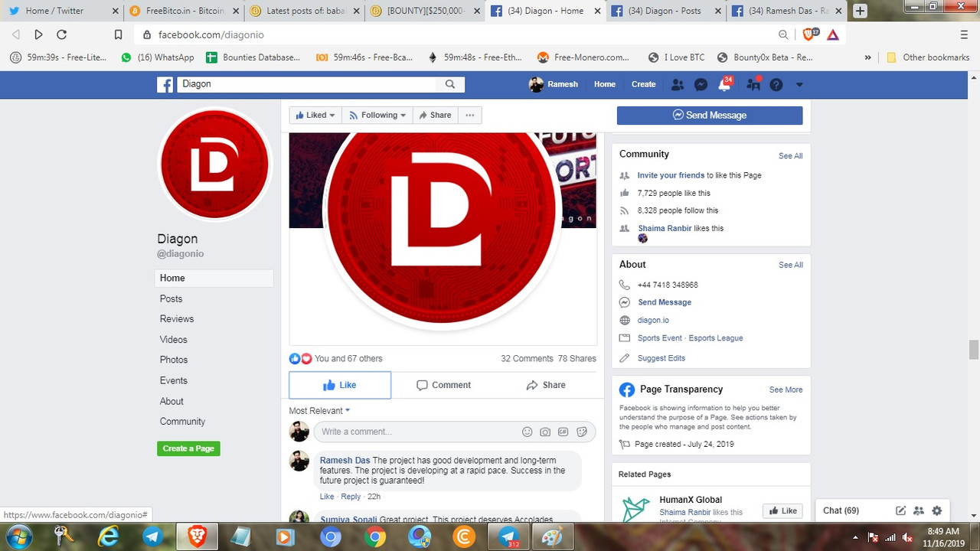Switch to the BOUNTY $250,000 tab

point(425,11)
